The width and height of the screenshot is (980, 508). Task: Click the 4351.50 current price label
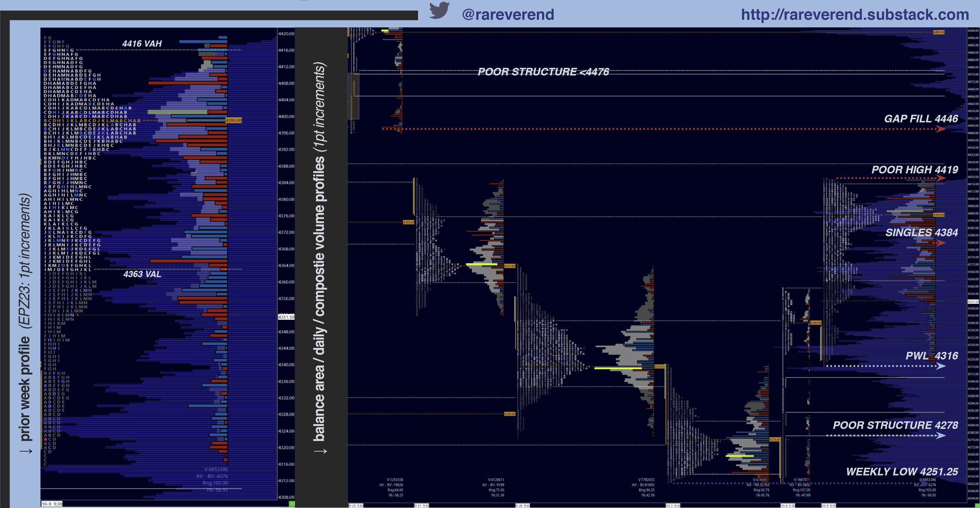(x=286, y=317)
